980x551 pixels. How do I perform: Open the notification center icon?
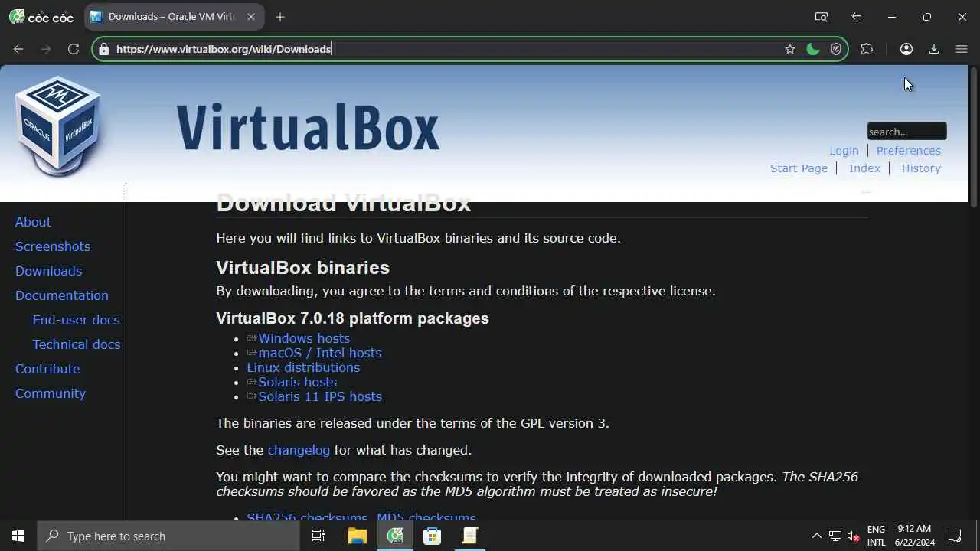tap(955, 536)
